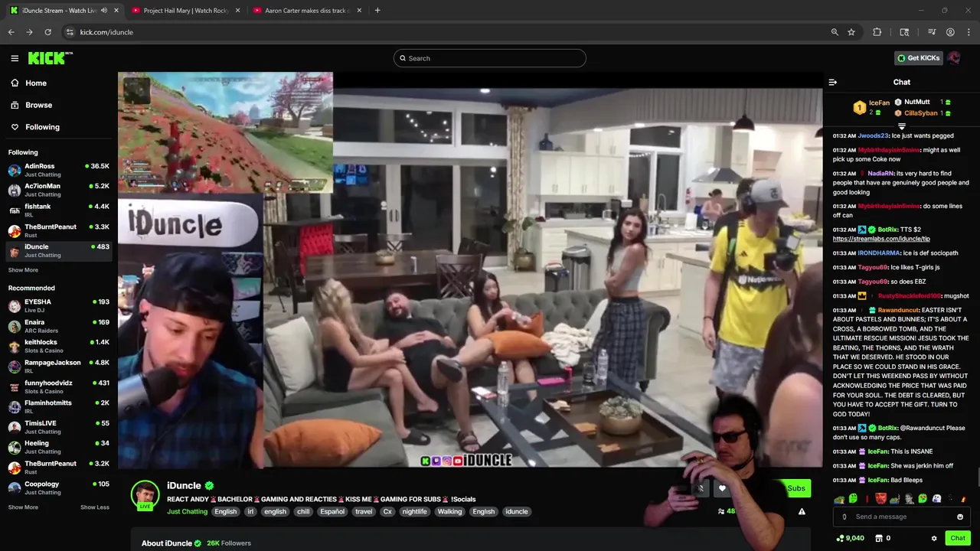Open Heeling recommended channel
Image resolution: width=980 pixels, height=551 pixels.
(59, 447)
